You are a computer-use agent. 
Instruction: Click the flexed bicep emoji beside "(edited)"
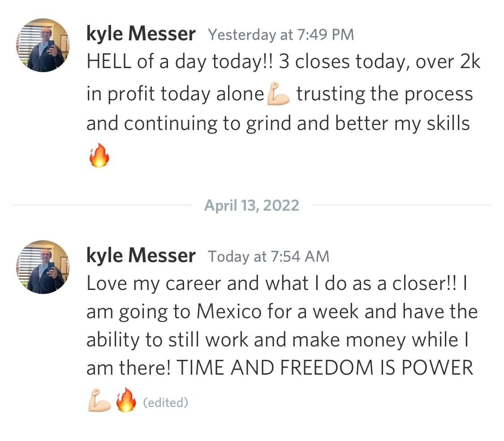pyautogui.click(x=99, y=400)
